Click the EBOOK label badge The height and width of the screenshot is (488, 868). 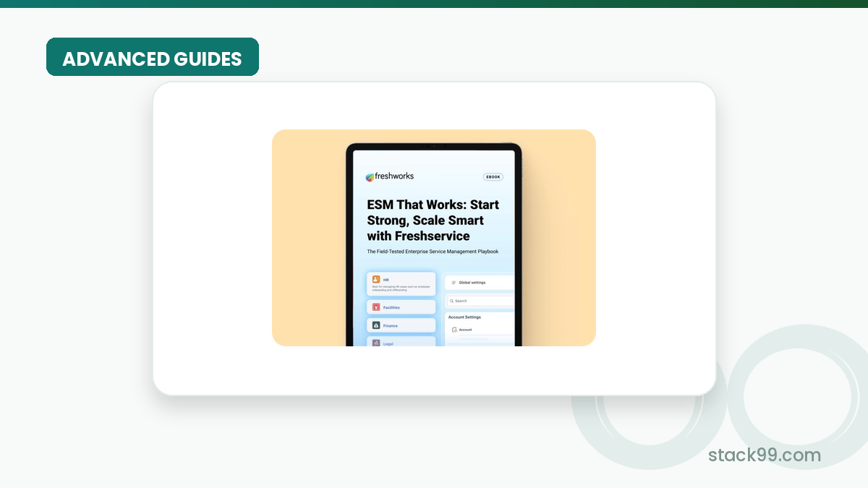493,176
